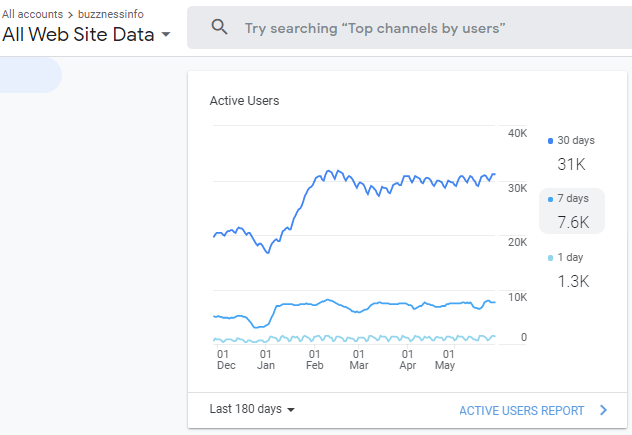This screenshot has width=632, height=435.
Task: Click the 30-day line peak near 01 Feb
Action: pyautogui.click(x=330, y=171)
